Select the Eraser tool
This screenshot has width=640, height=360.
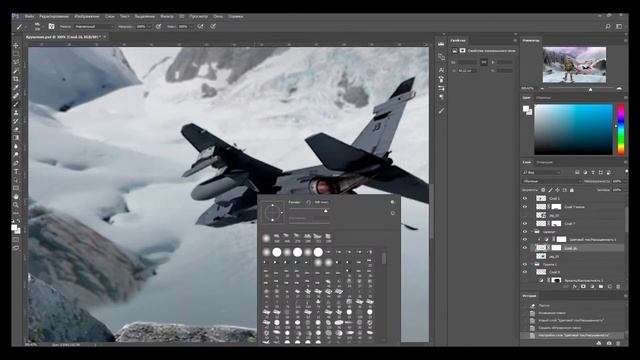16,129
